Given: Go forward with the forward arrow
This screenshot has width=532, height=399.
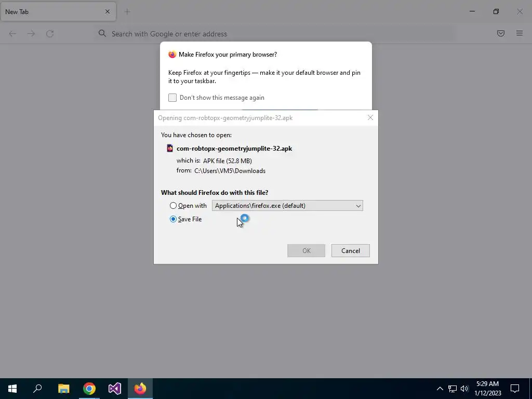Looking at the screenshot, I should (x=31, y=34).
